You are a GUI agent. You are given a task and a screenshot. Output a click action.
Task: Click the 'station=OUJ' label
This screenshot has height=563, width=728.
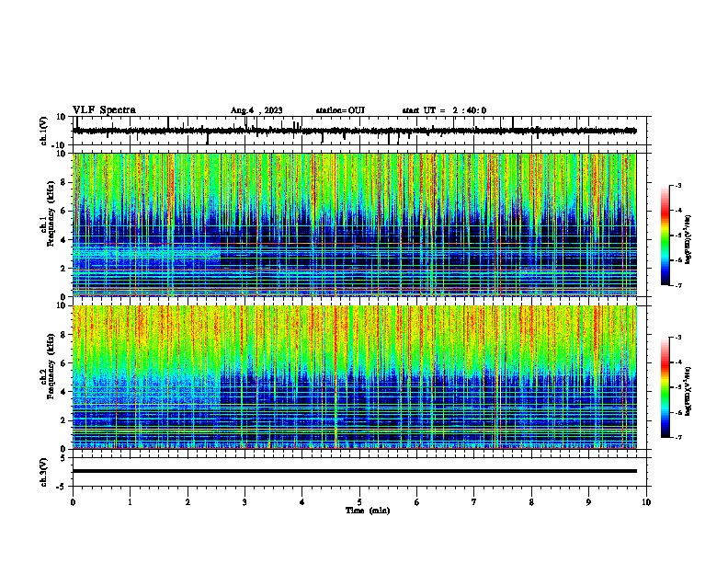click(x=340, y=110)
